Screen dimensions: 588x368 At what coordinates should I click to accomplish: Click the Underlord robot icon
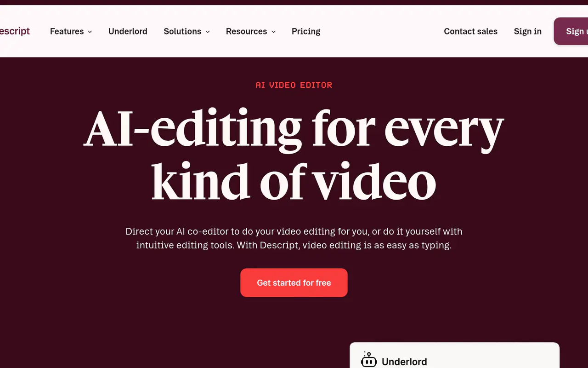[x=368, y=360]
